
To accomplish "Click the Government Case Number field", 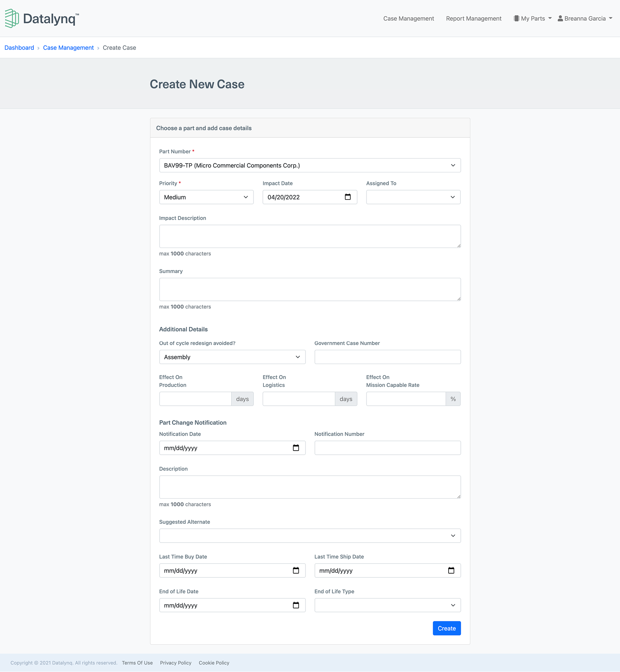I will [x=387, y=357].
